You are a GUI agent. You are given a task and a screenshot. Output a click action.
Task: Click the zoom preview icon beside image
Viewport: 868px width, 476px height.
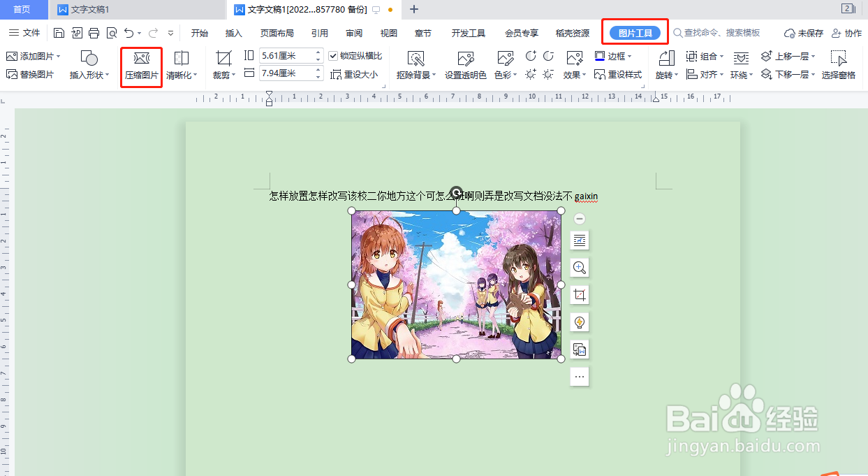(579, 267)
